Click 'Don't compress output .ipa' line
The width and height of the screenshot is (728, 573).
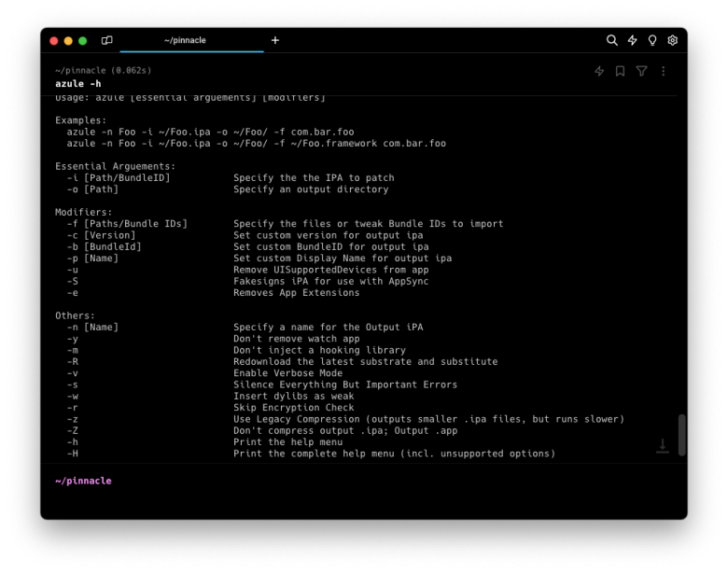point(345,431)
